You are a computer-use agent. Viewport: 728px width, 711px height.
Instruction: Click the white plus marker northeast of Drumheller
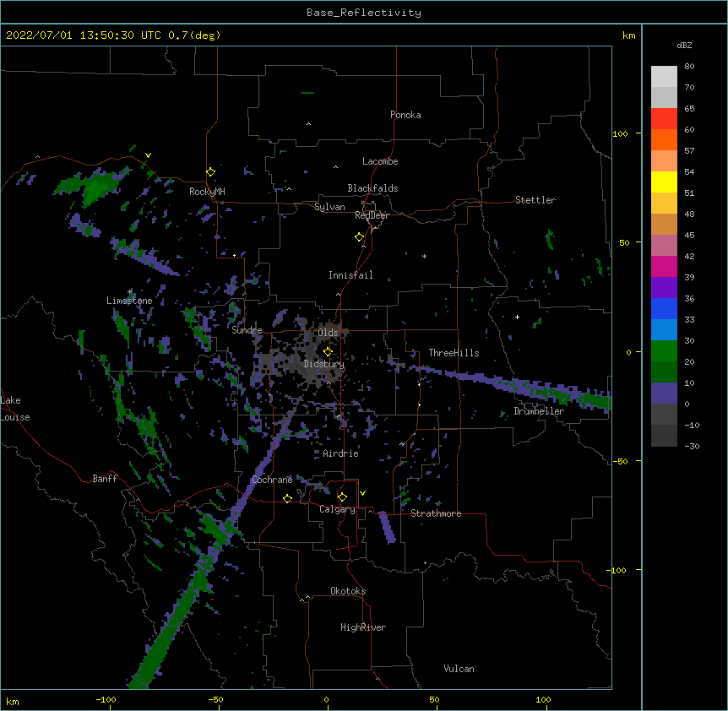(517, 317)
